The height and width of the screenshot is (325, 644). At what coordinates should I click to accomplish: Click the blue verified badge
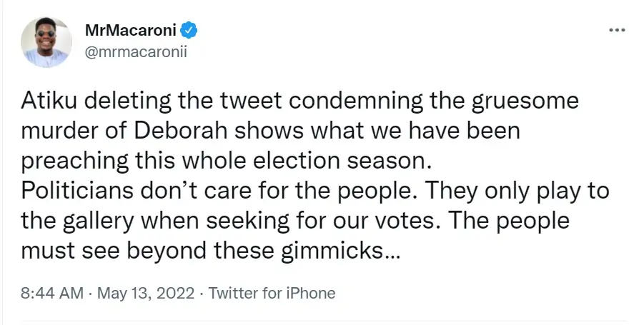(189, 31)
